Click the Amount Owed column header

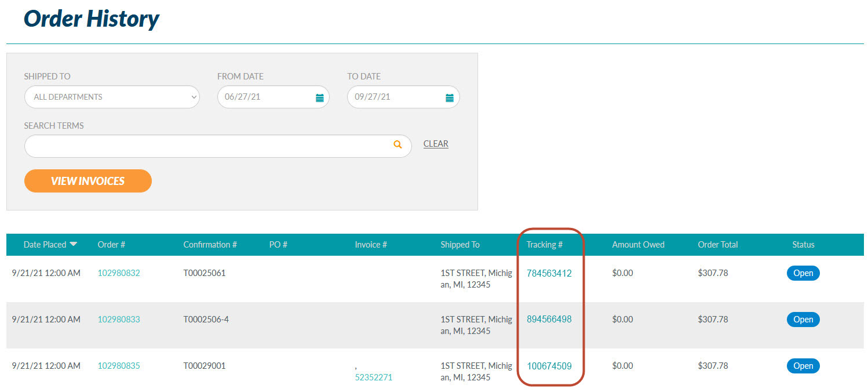(638, 245)
